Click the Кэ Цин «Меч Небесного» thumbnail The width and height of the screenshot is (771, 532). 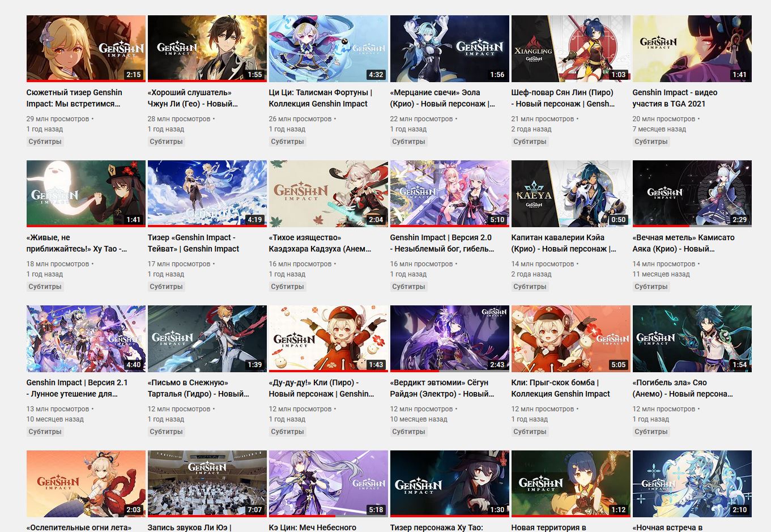click(x=328, y=484)
